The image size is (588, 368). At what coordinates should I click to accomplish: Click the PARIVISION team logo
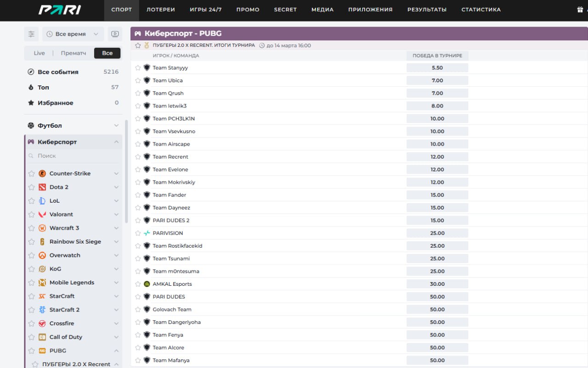pyautogui.click(x=147, y=233)
